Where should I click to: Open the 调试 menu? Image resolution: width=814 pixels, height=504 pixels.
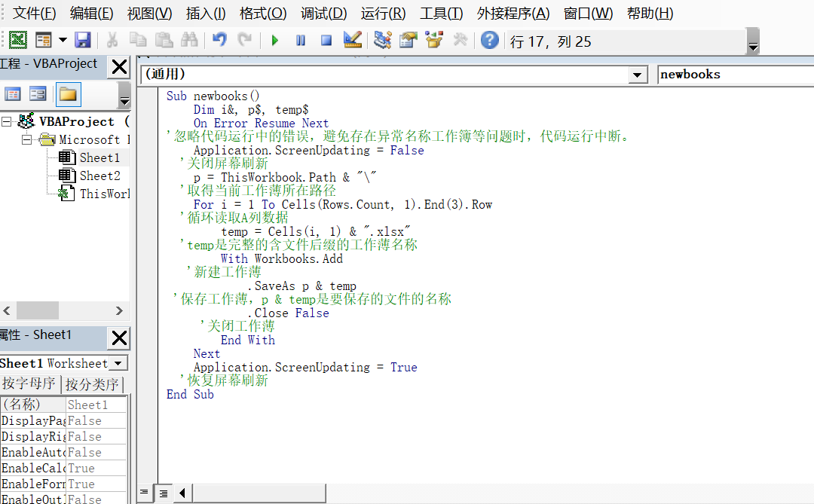[x=324, y=14]
